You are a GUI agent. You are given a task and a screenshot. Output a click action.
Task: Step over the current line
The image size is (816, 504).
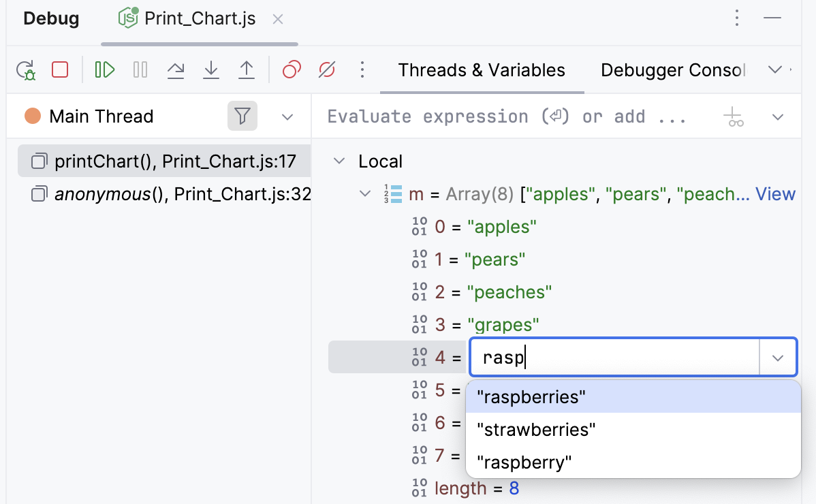click(176, 69)
